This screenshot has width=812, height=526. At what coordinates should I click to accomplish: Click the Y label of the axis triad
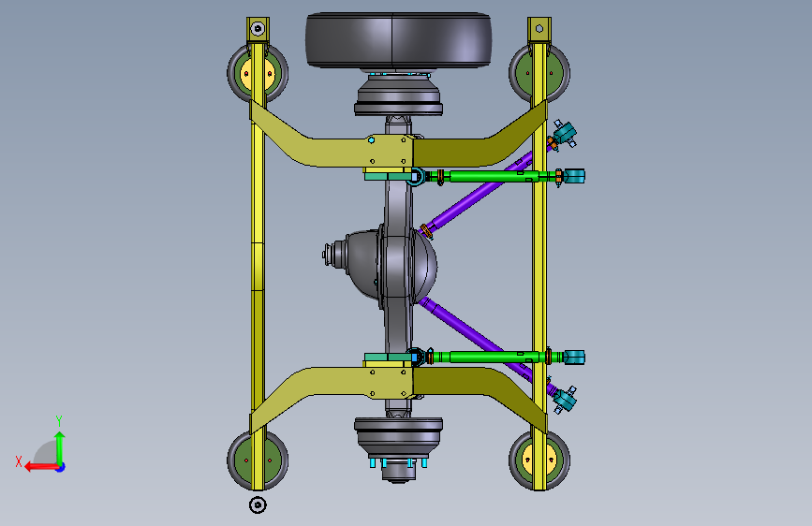point(59,421)
